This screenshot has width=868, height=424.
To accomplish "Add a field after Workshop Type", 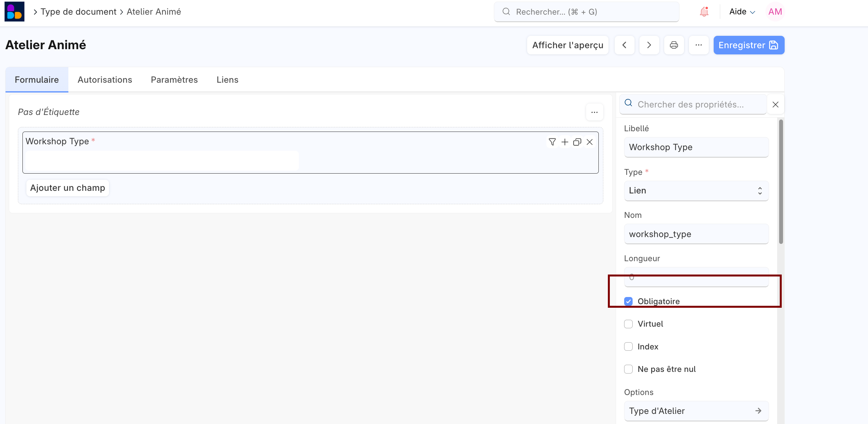I will click(x=565, y=142).
